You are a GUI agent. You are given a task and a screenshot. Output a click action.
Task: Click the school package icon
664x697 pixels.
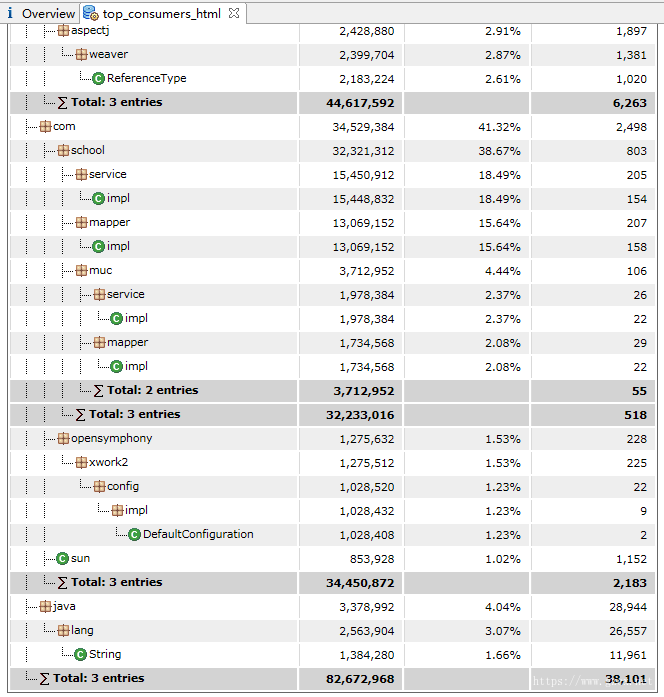pyautogui.click(x=63, y=151)
